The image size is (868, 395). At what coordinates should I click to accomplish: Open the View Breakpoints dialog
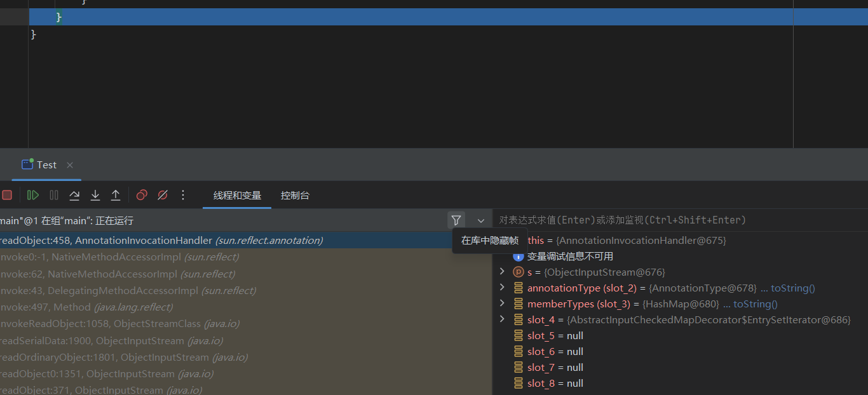tap(142, 195)
